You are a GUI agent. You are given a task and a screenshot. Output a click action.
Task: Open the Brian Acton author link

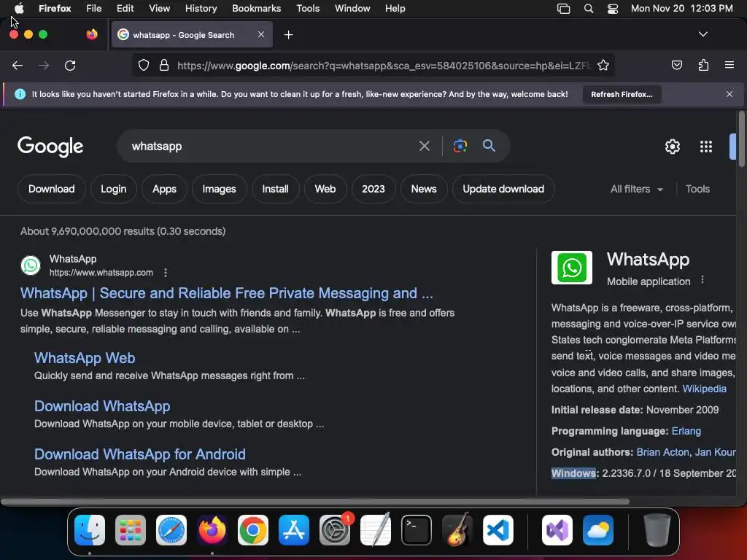[x=662, y=452]
